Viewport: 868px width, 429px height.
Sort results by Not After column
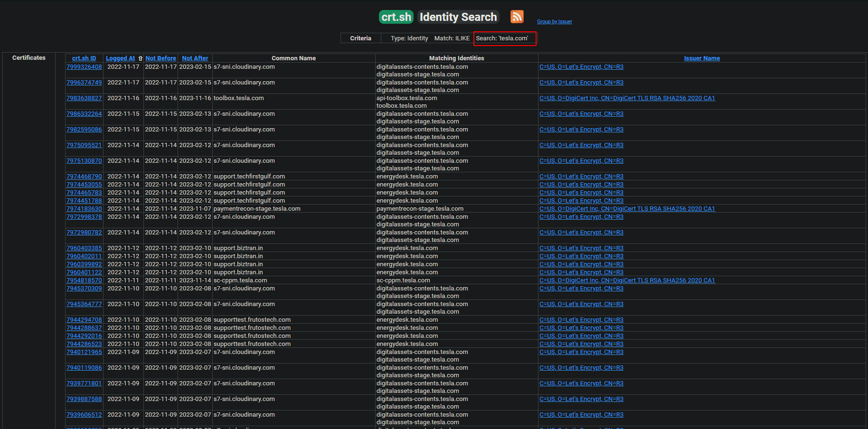click(x=195, y=58)
